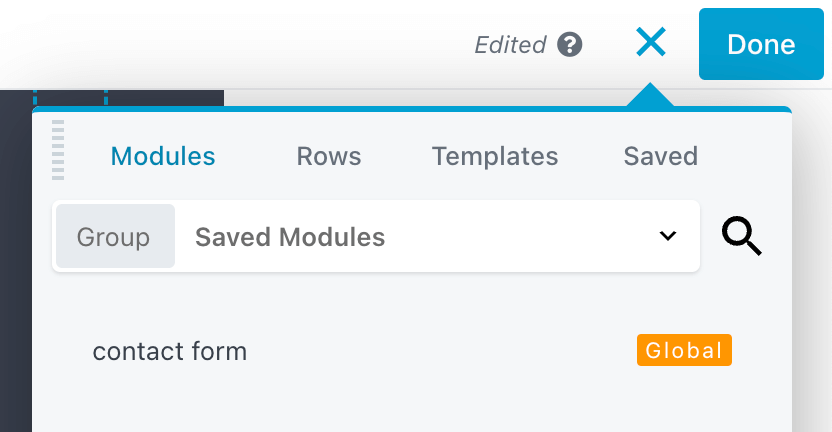Screen dimensions: 832x432
Task: Close the content panel with the X icon
Action: 650,43
